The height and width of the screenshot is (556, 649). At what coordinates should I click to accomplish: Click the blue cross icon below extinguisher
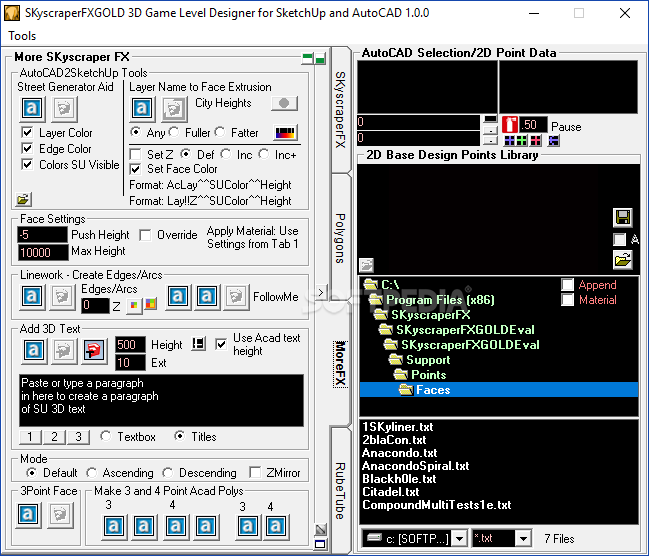point(510,141)
